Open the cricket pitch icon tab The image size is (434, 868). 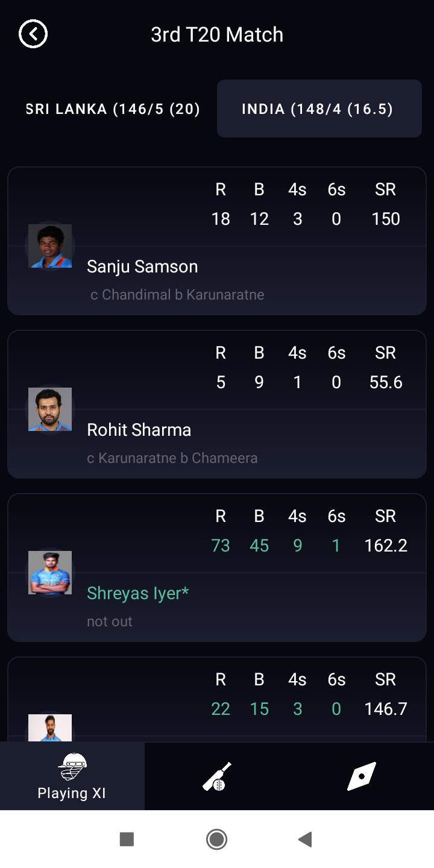point(362,776)
